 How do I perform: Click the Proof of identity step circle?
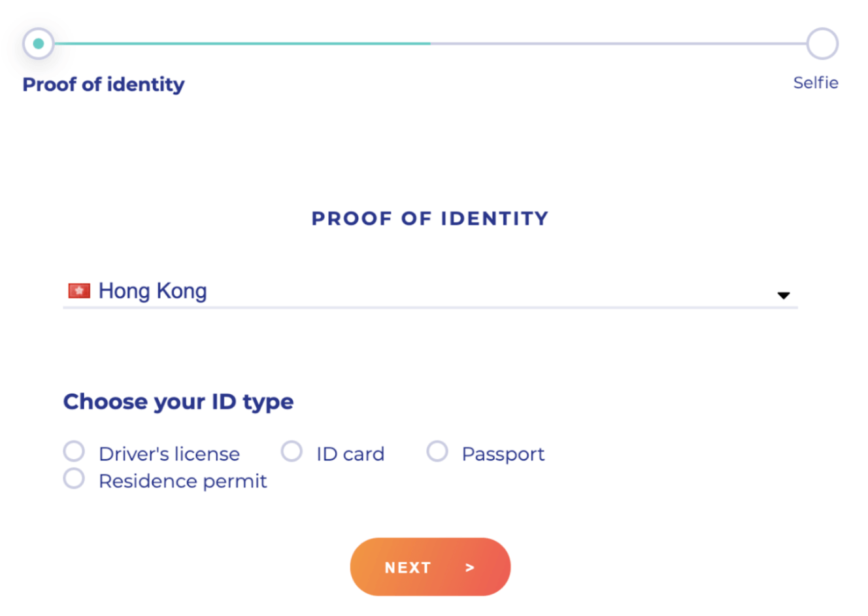[39, 44]
